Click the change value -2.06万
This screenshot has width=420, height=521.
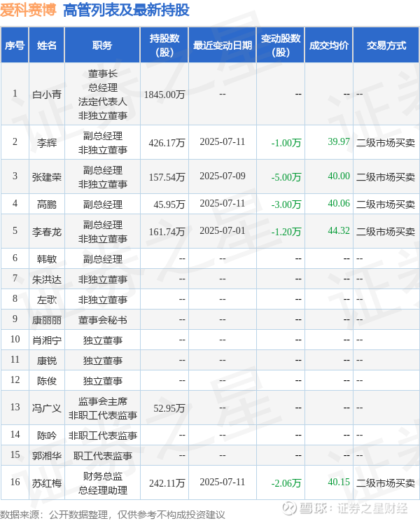[x=286, y=482]
